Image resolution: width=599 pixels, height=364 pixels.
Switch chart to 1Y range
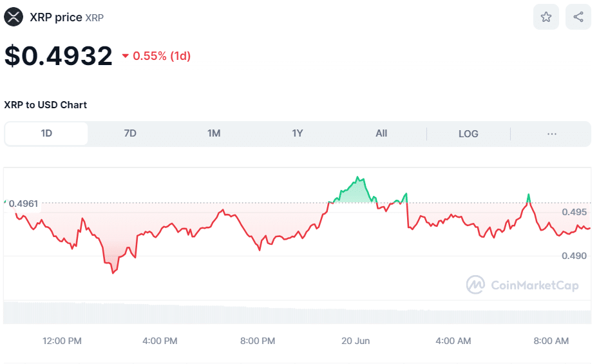(x=298, y=133)
